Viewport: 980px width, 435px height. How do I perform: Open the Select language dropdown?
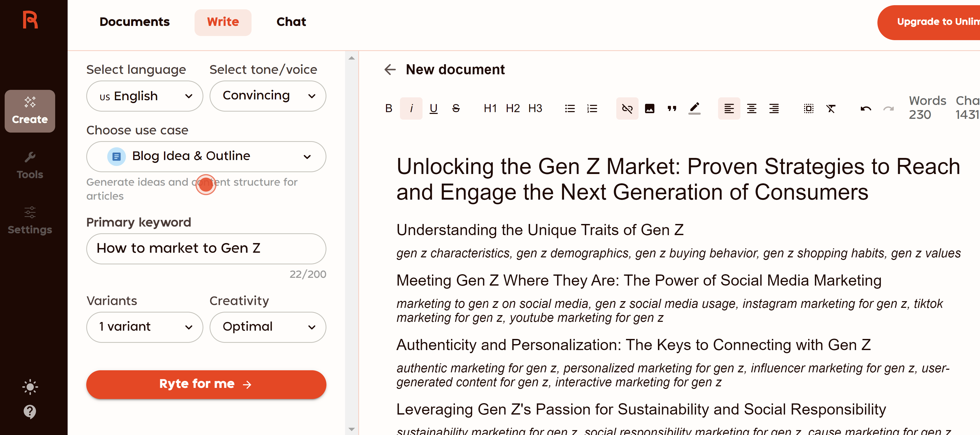(x=145, y=96)
